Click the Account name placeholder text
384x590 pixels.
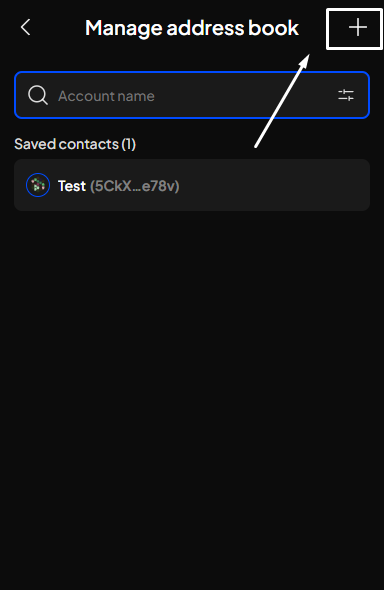point(106,96)
